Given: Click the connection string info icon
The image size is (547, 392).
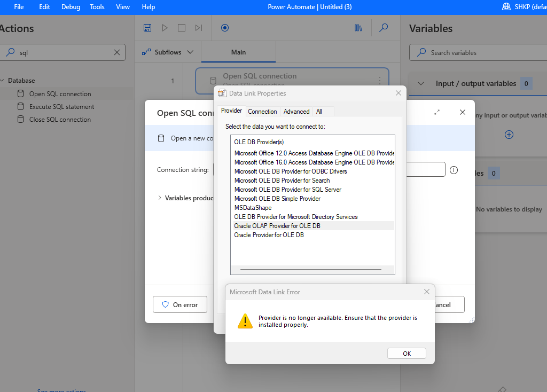Looking at the screenshot, I should 454,170.
